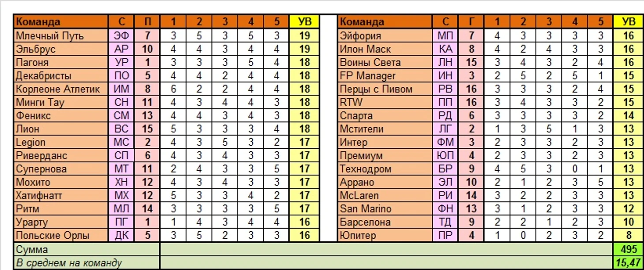Select the FP Manager team cell
This screenshot has height=270, width=644.
pos(385,76)
